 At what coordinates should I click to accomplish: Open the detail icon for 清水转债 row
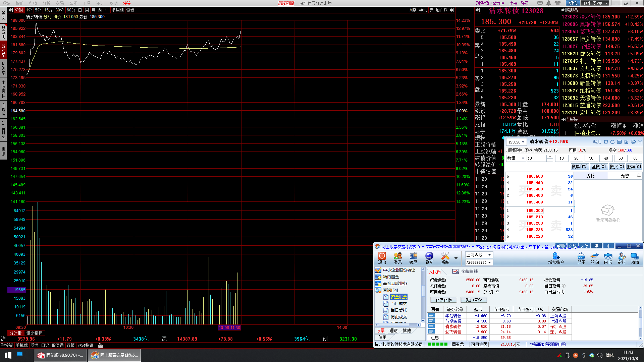(x=432, y=326)
